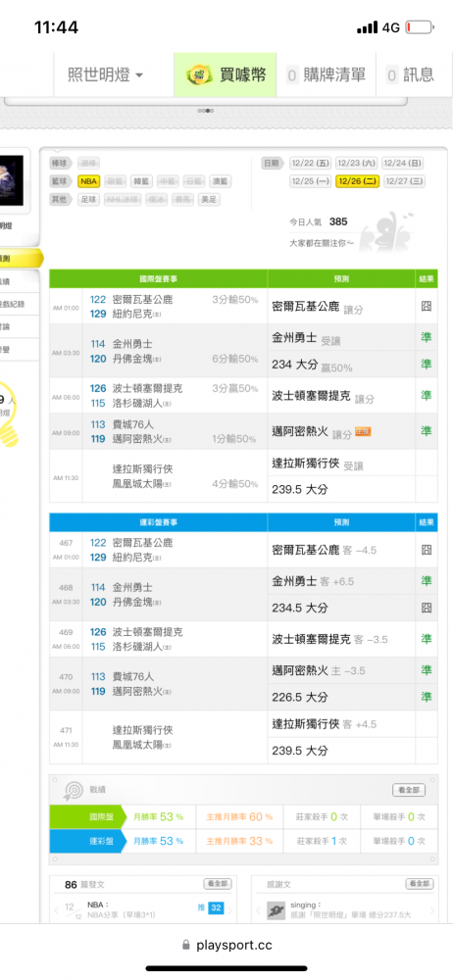Click the next post chevron

(x=230, y=910)
